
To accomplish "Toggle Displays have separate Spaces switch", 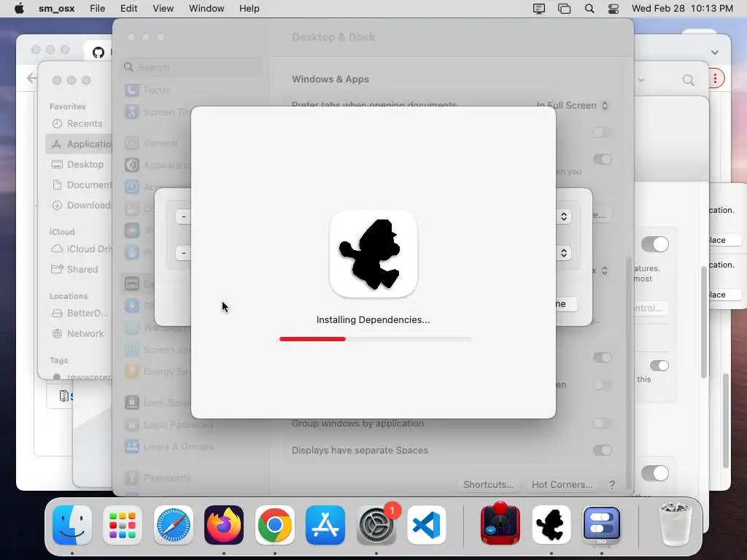I will point(603,450).
